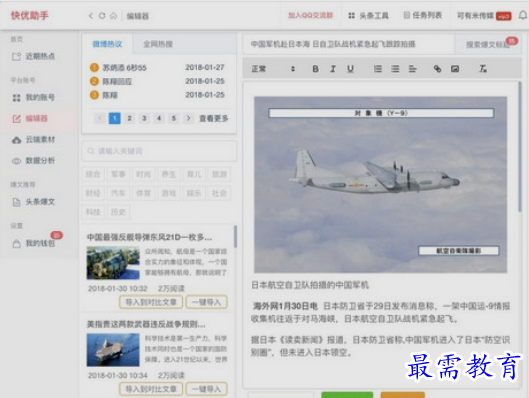Select the 科技 category filter

click(93, 212)
